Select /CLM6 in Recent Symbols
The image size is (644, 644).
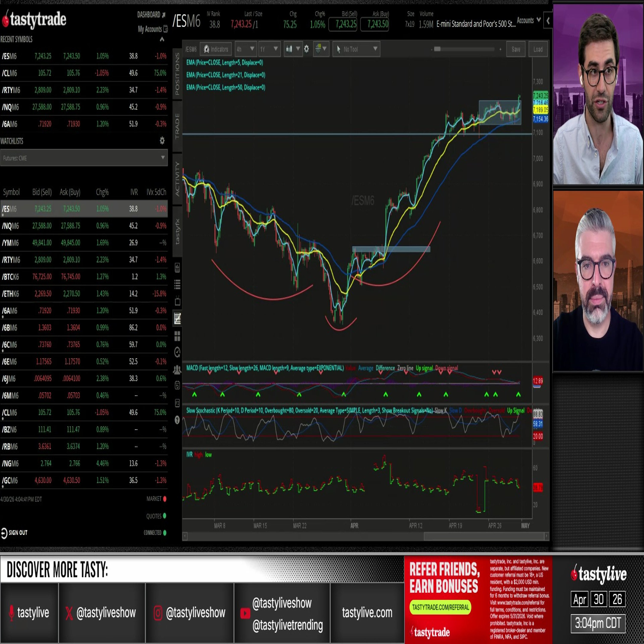pyautogui.click(x=84, y=73)
